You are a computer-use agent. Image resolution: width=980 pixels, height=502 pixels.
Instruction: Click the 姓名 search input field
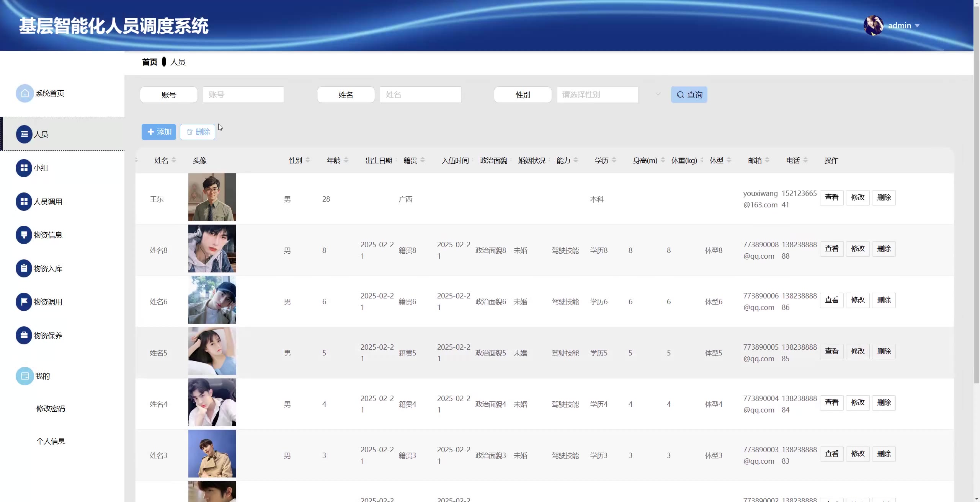coord(420,95)
